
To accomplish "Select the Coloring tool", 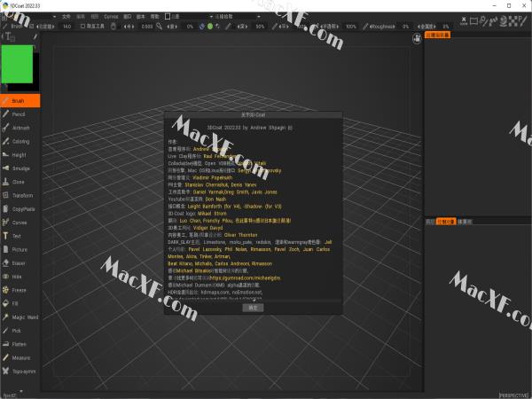I will point(20,142).
